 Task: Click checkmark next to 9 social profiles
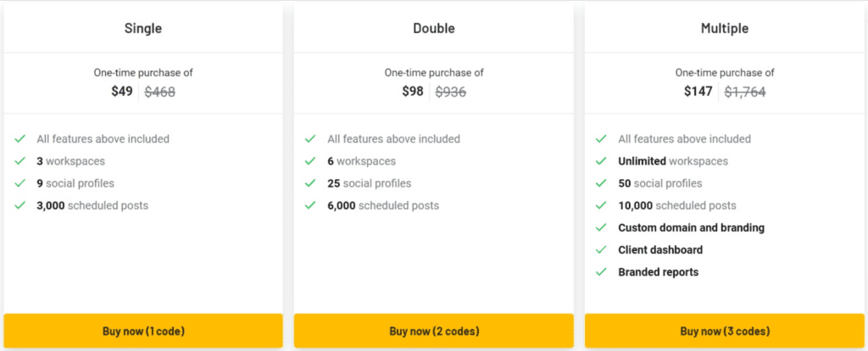click(20, 183)
